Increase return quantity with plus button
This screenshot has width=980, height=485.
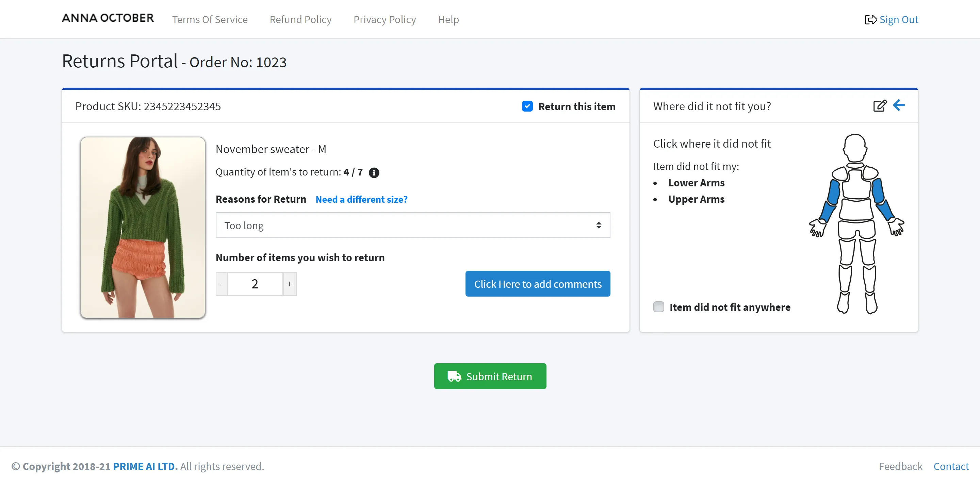(290, 284)
